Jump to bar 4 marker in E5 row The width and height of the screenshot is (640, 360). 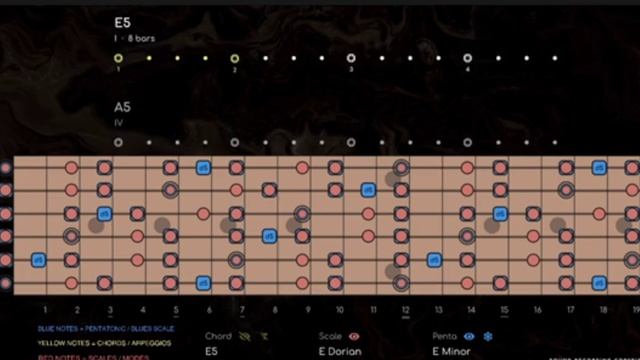pos(468,58)
